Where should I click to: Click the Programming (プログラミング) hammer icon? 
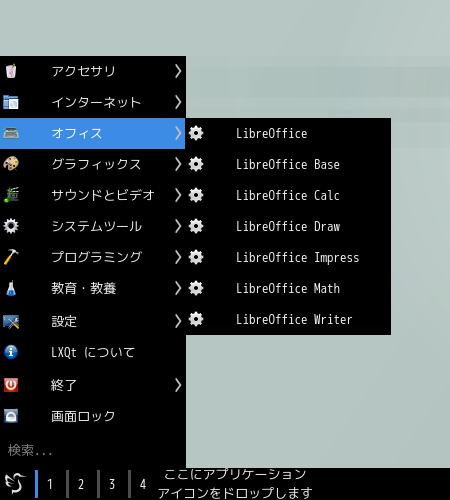pos(11,257)
